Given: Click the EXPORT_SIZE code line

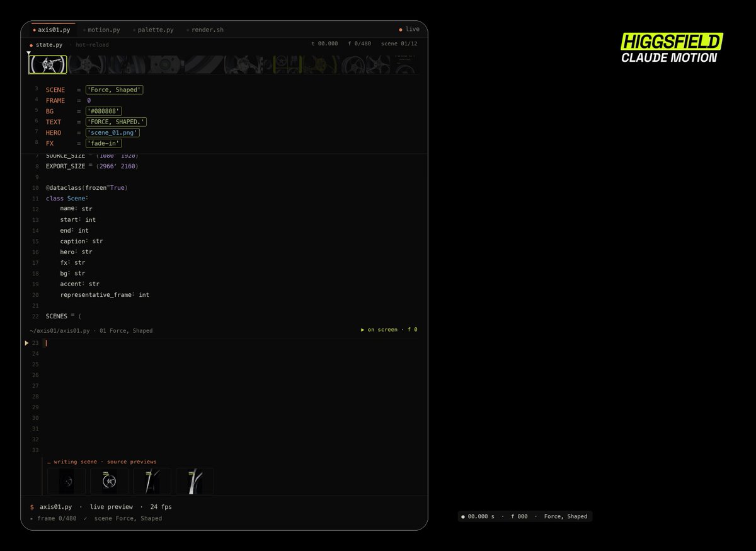Looking at the screenshot, I should tap(92, 166).
